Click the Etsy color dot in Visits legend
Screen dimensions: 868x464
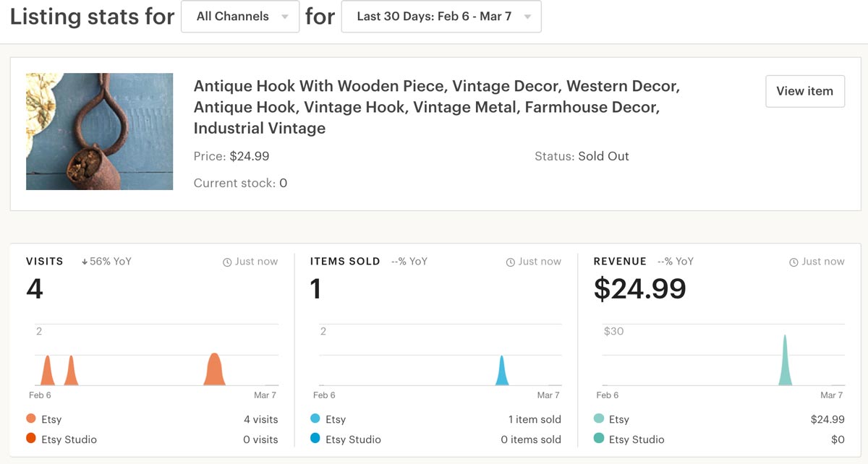(31, 419)
